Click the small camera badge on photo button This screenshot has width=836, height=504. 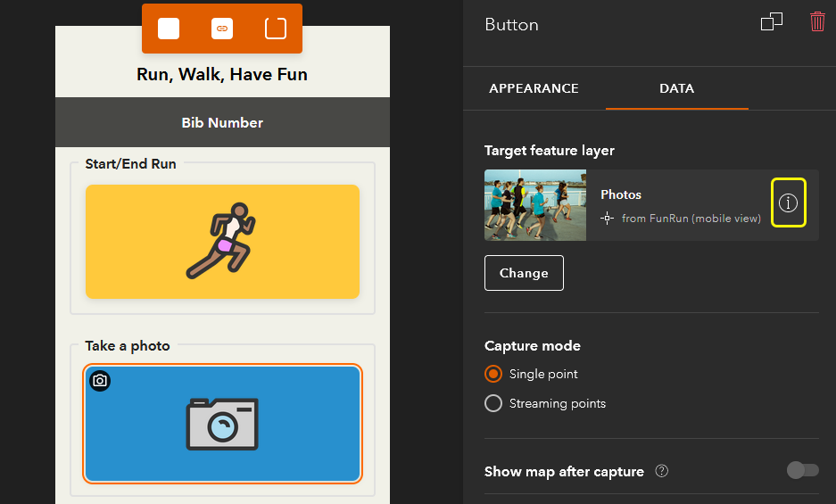(x=100, y=381)
